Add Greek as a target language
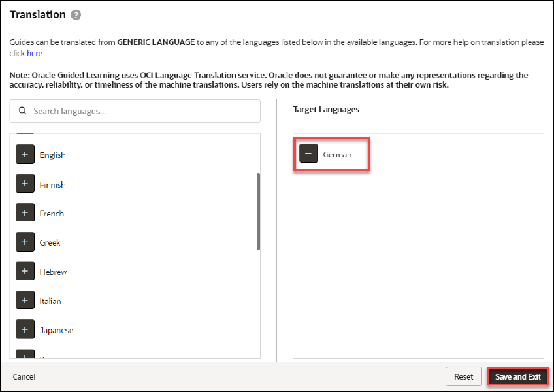The width and height of the screenshot is (554, 392). (25, 242)
